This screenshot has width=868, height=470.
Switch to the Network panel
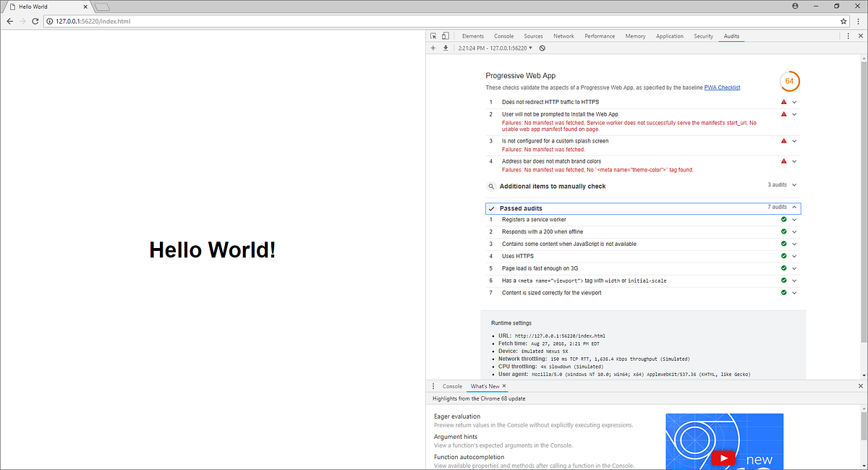tap(563, 35)
